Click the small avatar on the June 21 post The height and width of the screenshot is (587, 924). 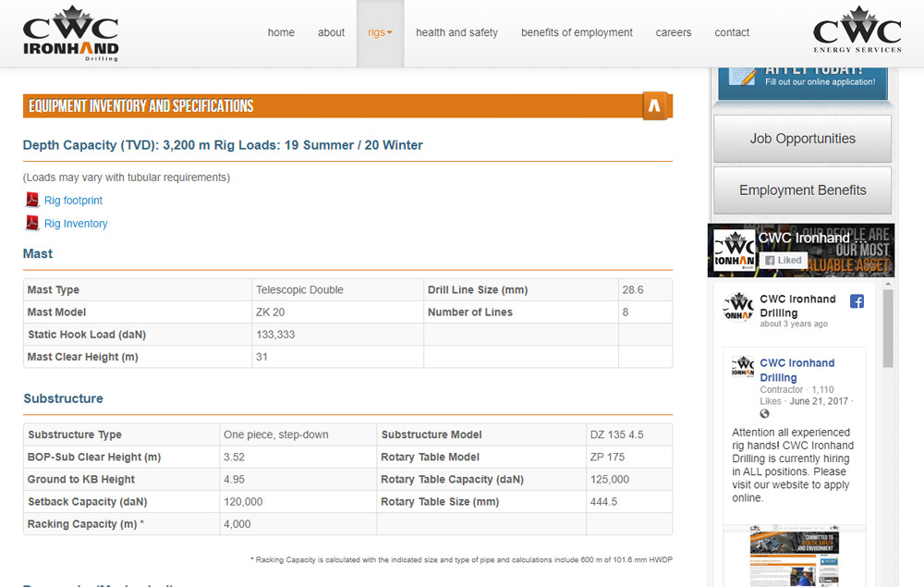743,367
